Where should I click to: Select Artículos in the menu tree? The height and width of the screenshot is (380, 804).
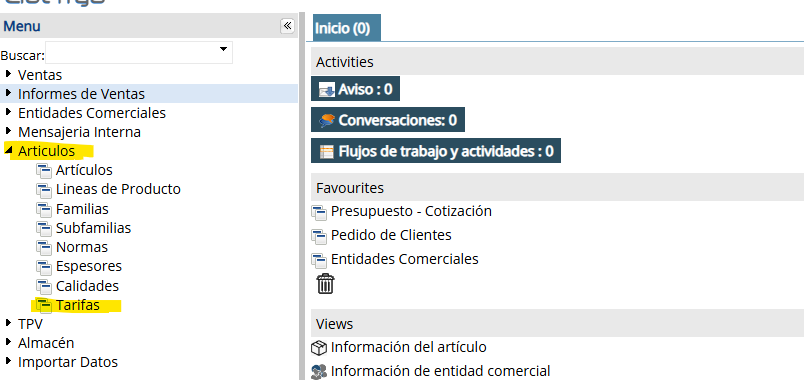(84, 170)
